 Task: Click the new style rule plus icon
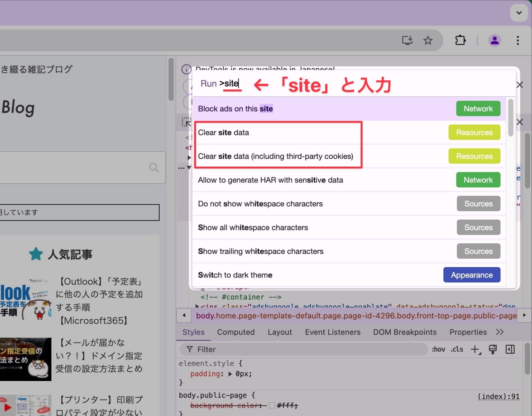click(475, 349)
